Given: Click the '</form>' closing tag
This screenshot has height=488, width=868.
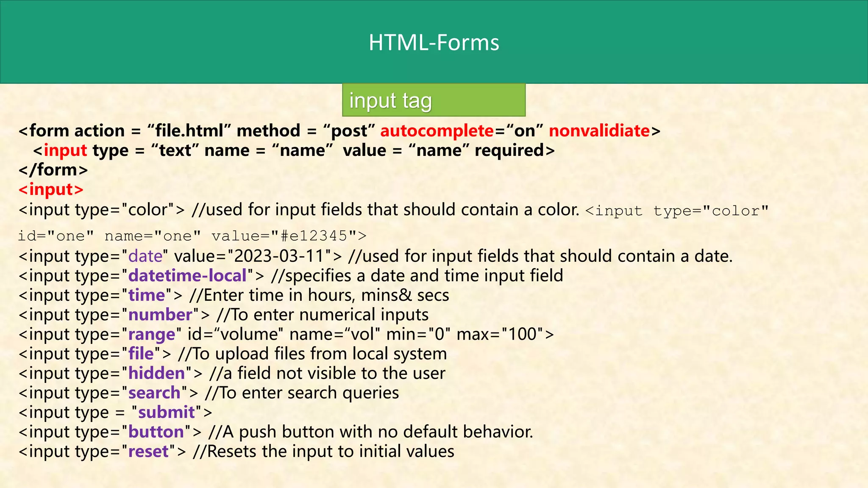Looking at the screenshot, I should coord(53,170).
